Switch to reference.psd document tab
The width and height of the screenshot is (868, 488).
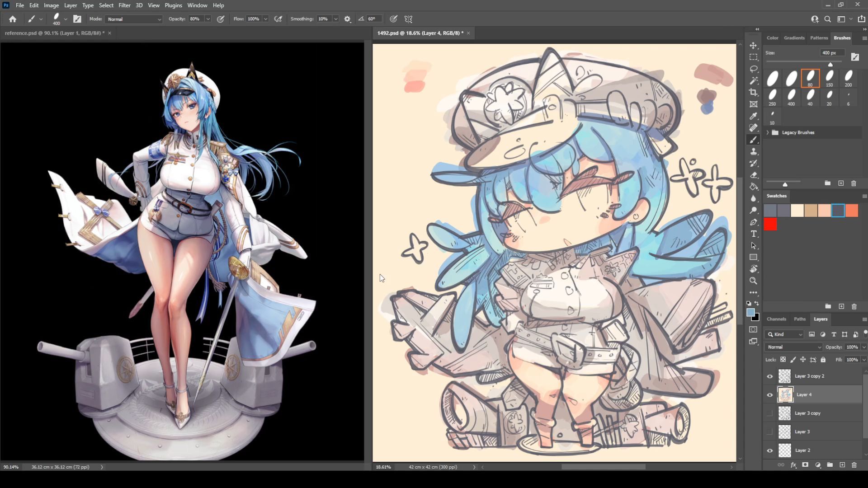pos(54,33)
